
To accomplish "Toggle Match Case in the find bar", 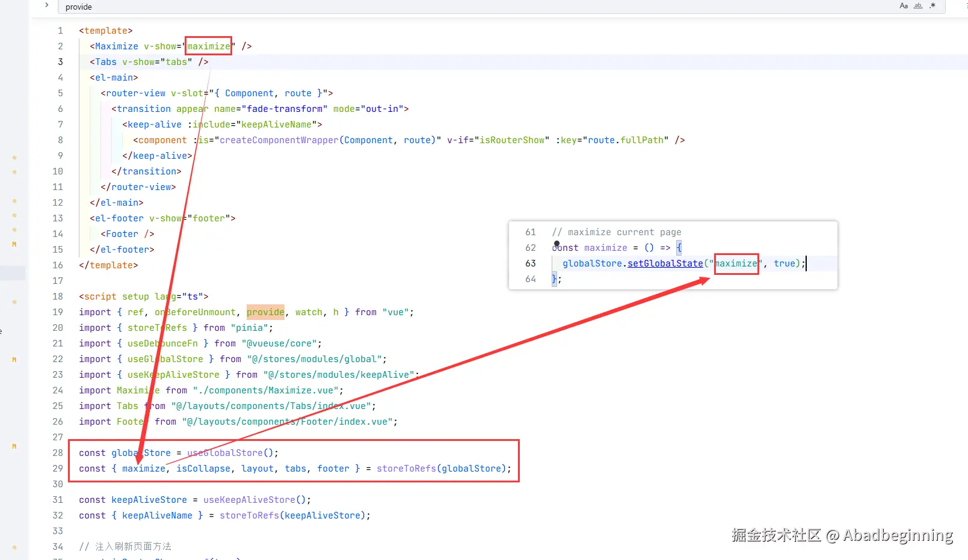I will [x=904, y=6].
